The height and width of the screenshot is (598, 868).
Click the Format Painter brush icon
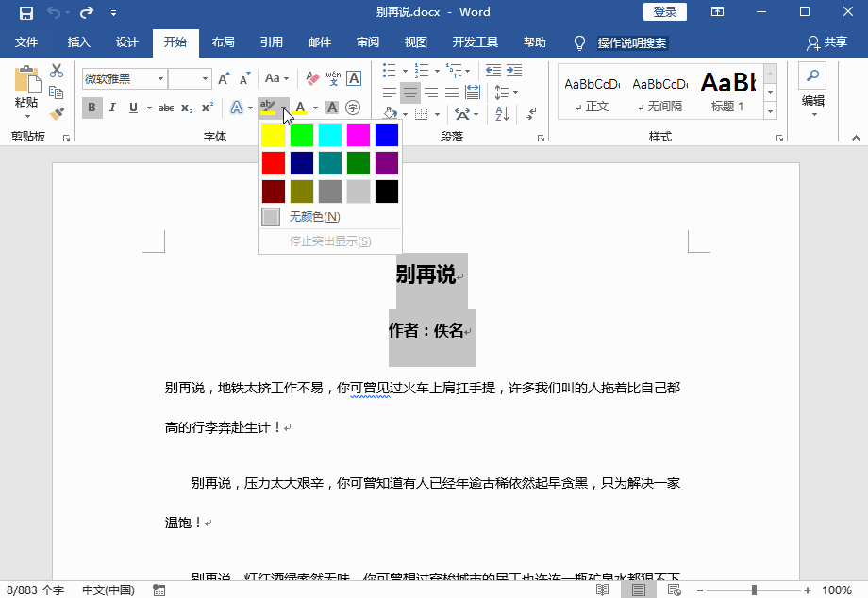(x=57, y=113)
